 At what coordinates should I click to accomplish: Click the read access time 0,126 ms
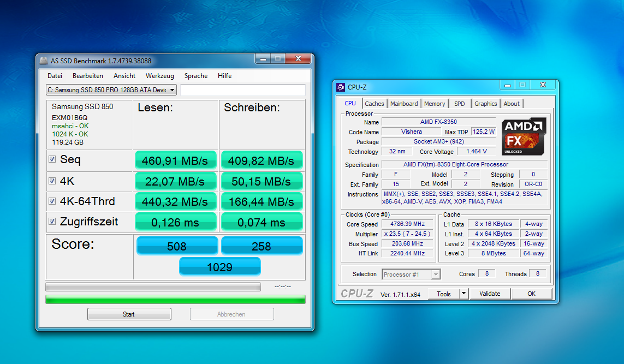coord(175,222)
